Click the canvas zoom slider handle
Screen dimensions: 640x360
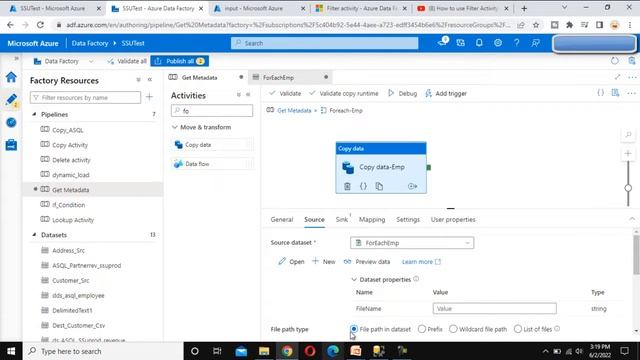pos(628,188)
